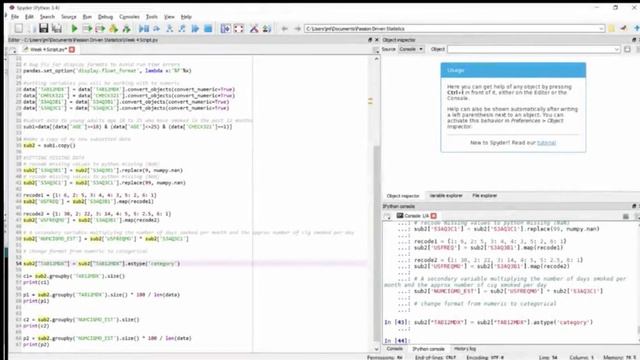Open the Run menu
Screen dimensions: 640x360
pos(87,17)
